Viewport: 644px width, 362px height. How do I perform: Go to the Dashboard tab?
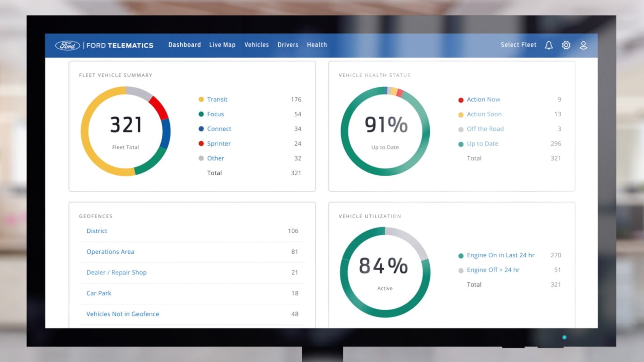[x=185, y=45]
